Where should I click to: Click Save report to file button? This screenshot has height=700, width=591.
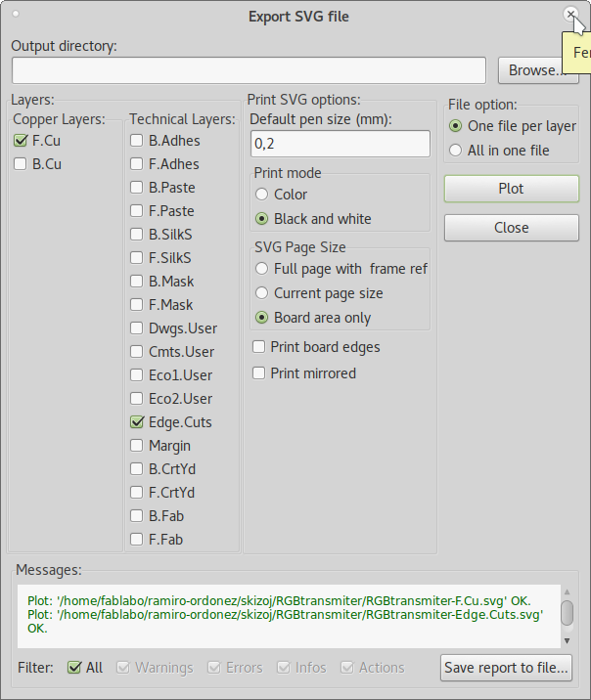pyautogui.click(x=506, y=668)
